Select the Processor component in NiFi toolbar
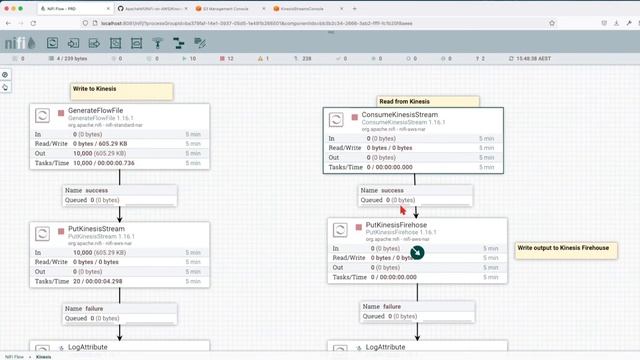Viewport: 640px width, 360px height. pos(52,43)
